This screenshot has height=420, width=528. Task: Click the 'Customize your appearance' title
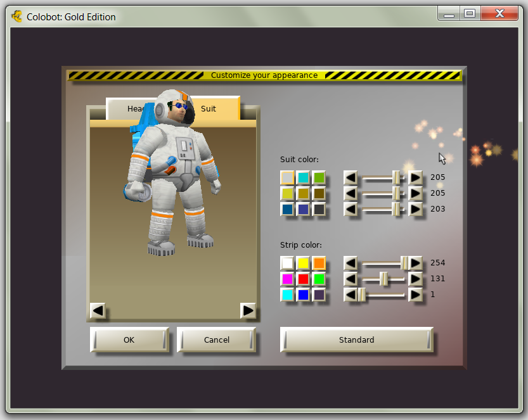click(264, 75)
